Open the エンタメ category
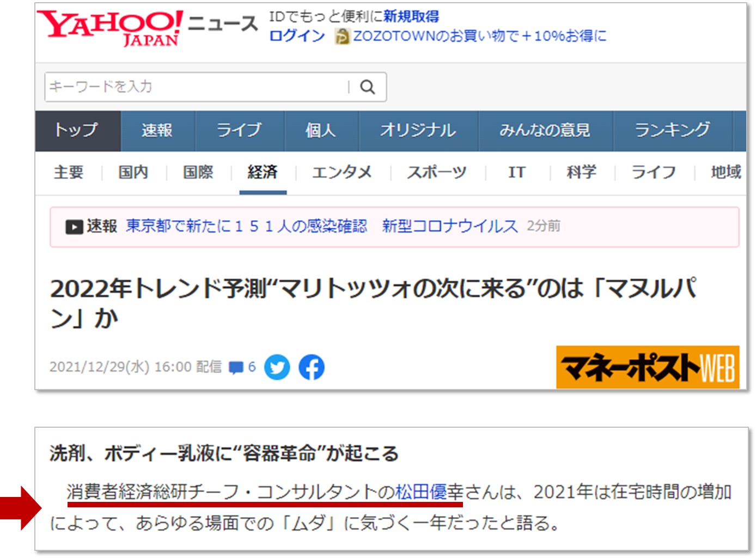This screenshot has width=756, height=558. click(x=342, y=173)
